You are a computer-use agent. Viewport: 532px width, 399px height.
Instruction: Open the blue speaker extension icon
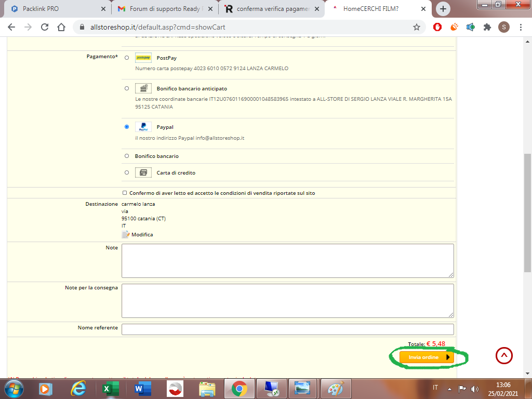point(471,27)
